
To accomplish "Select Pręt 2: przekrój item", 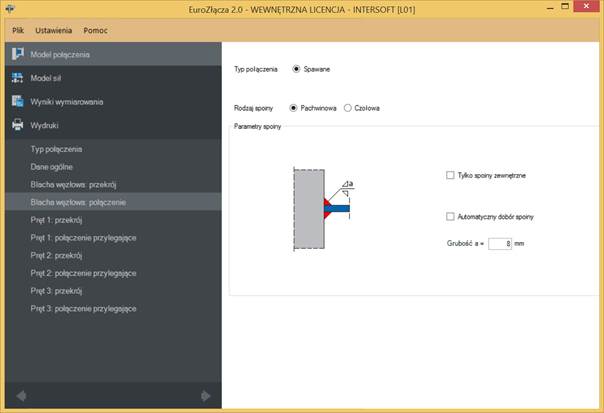I will pos(113,255).
